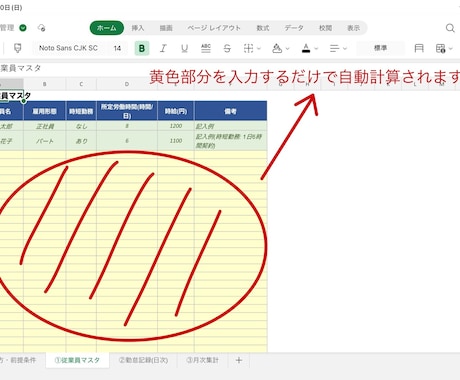This screenshot has height=380, width=460.
Task: Select column B header
Action: pos(45,84)
